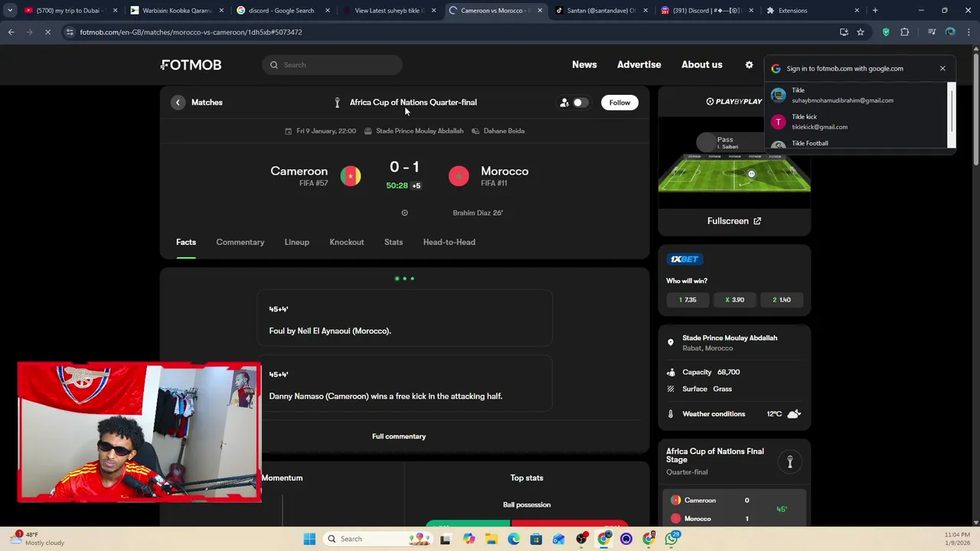Click the green shield extension icon
Viewport: 980px width, 551px height.
(886, 32)
